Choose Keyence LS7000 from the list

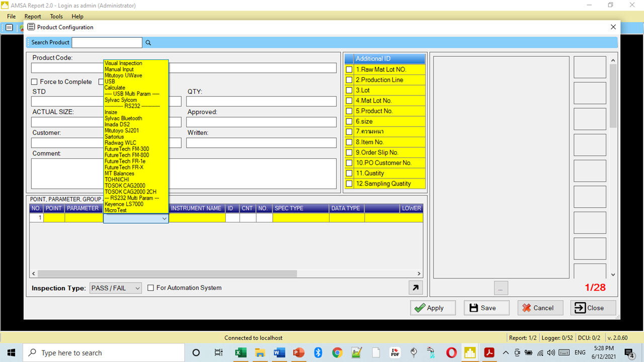[124, 204]
